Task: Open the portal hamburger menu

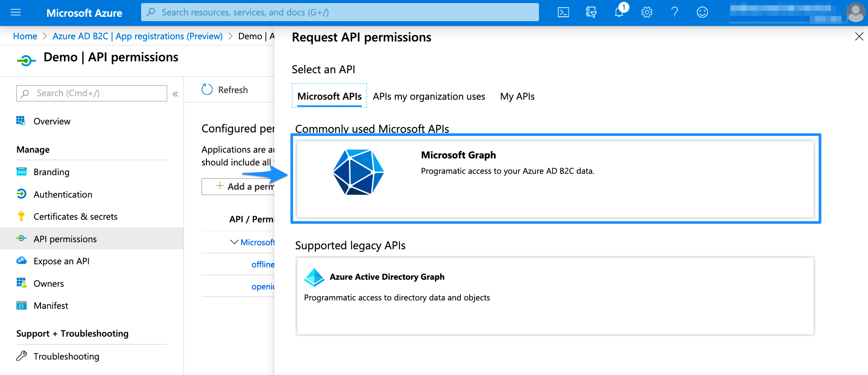Action: [x=16, y=12]
